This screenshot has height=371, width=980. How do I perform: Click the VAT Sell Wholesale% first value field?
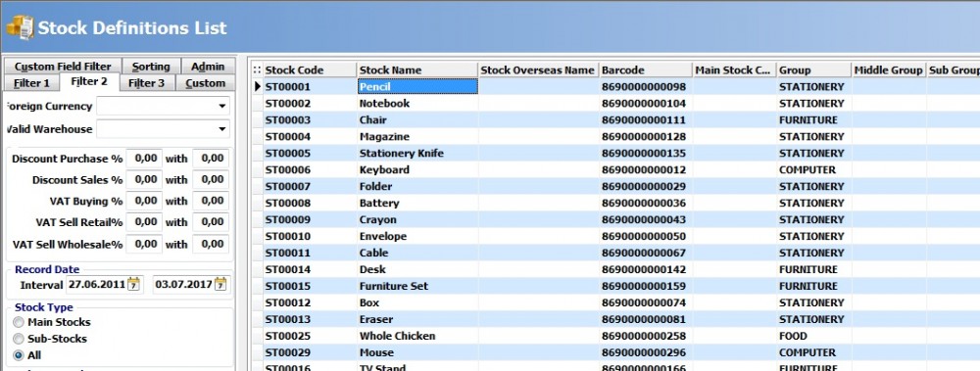point(144,244)
